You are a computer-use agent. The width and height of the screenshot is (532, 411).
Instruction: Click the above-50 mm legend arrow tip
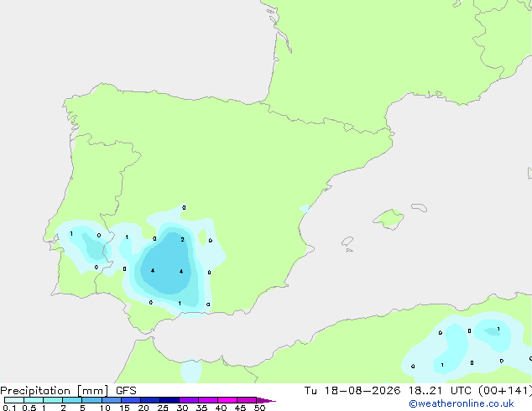(266, 400)
